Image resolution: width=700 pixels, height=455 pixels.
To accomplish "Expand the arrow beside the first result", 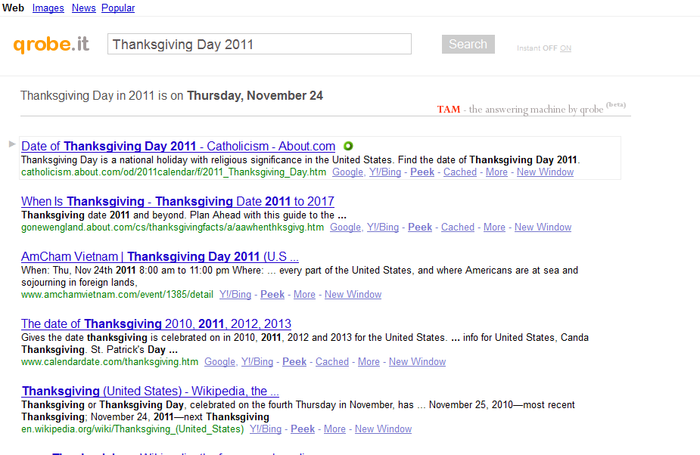I will [x=12, y=144].
